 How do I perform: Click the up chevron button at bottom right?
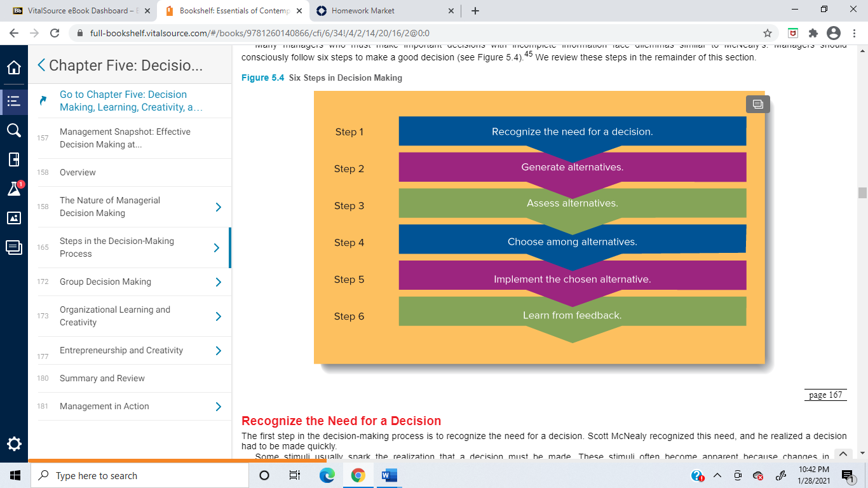pos(843,454)
